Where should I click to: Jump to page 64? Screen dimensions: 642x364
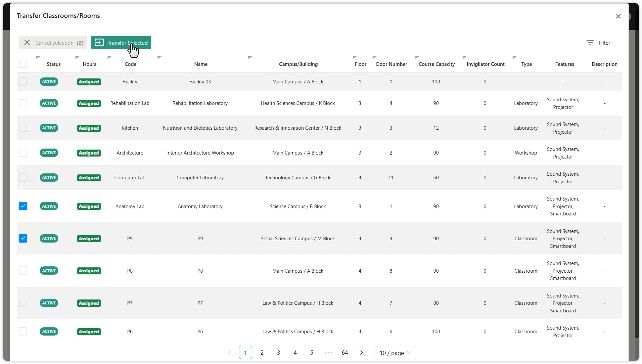[344, 353]
